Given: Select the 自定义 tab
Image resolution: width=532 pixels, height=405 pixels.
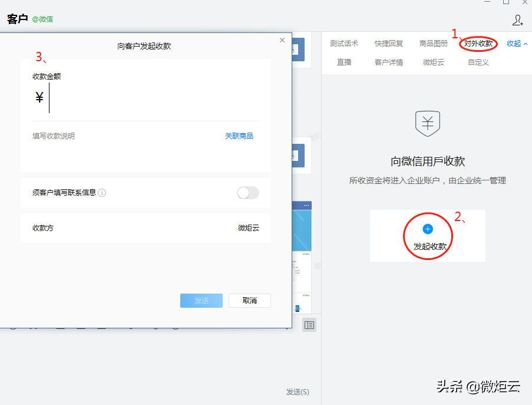Looking at the screenshot, I should pos(477,61).
